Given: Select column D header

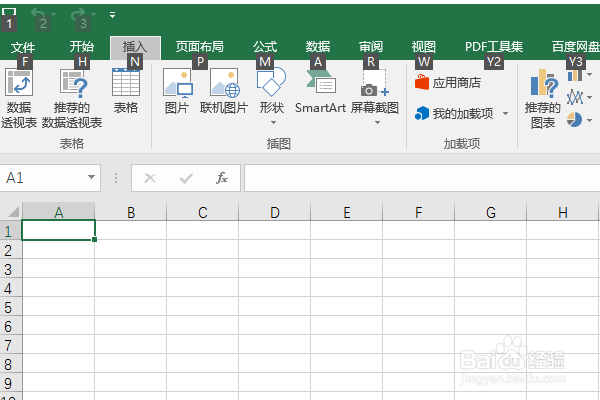Looking at the screenshot, I should [275, 212].
